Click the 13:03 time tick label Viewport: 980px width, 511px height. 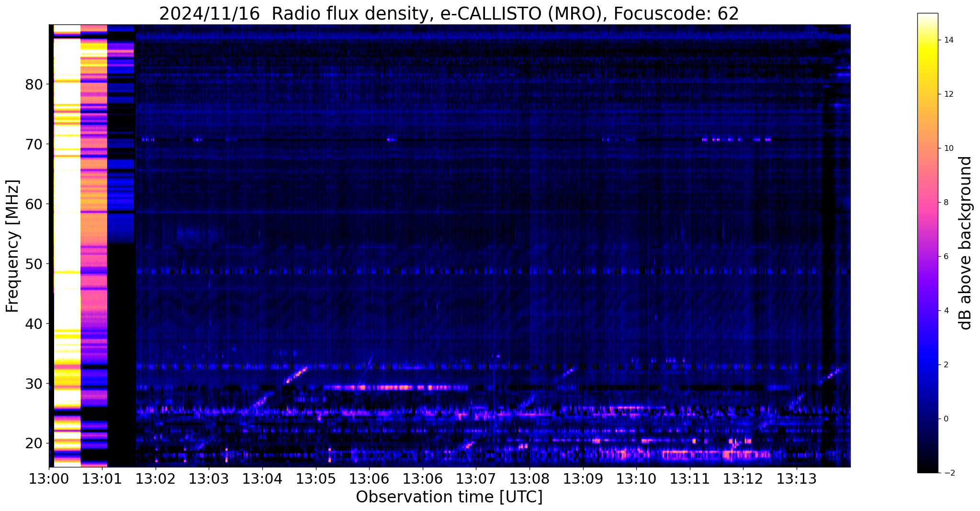coord(209,479)
